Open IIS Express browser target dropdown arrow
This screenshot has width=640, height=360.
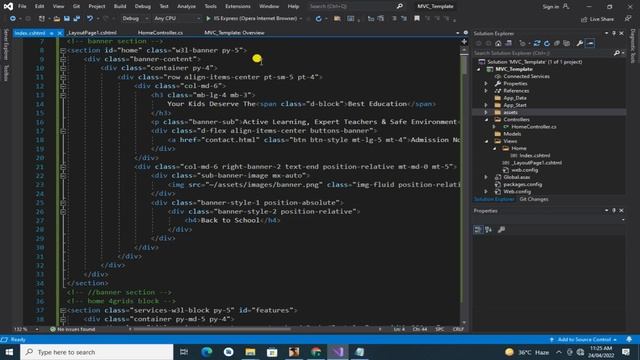301,18
